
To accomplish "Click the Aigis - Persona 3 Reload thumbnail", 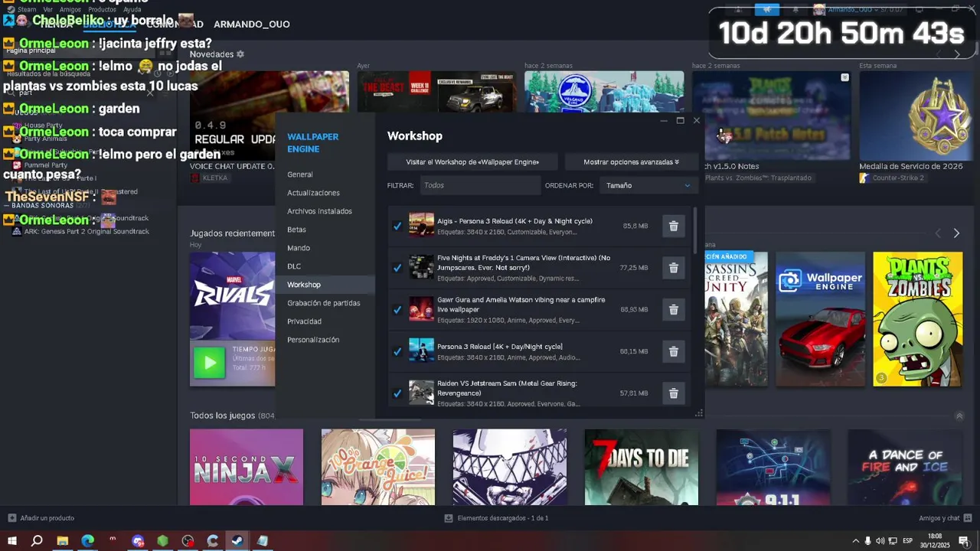I will pyautogui.click(x=421, y=225).
